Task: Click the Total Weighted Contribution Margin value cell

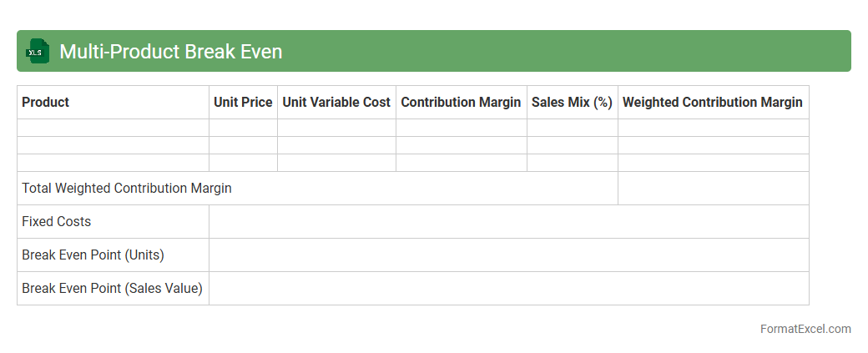Action: coord(713,188)
